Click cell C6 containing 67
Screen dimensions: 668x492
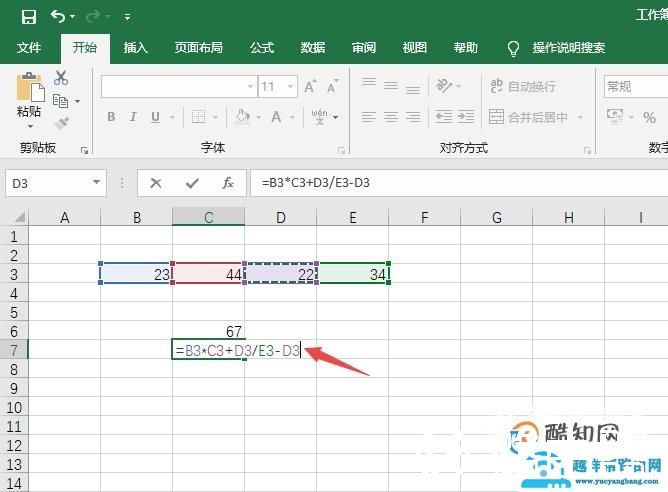208,331
